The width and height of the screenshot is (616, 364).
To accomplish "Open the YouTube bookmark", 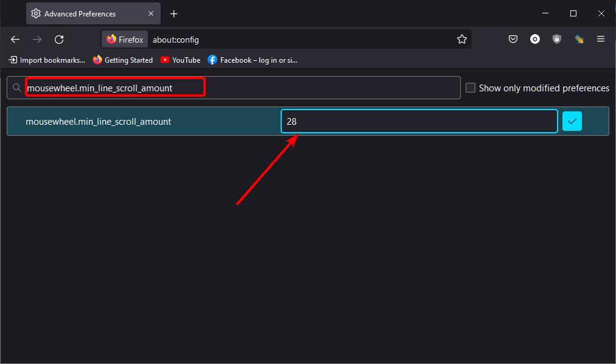I will tap(180, 60).
